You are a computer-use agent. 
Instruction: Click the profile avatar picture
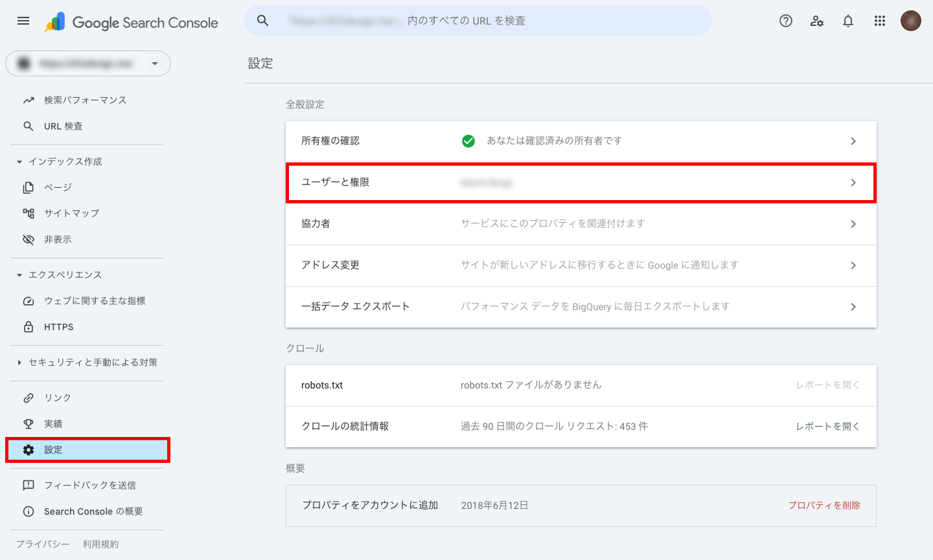[x=910, y=21]
